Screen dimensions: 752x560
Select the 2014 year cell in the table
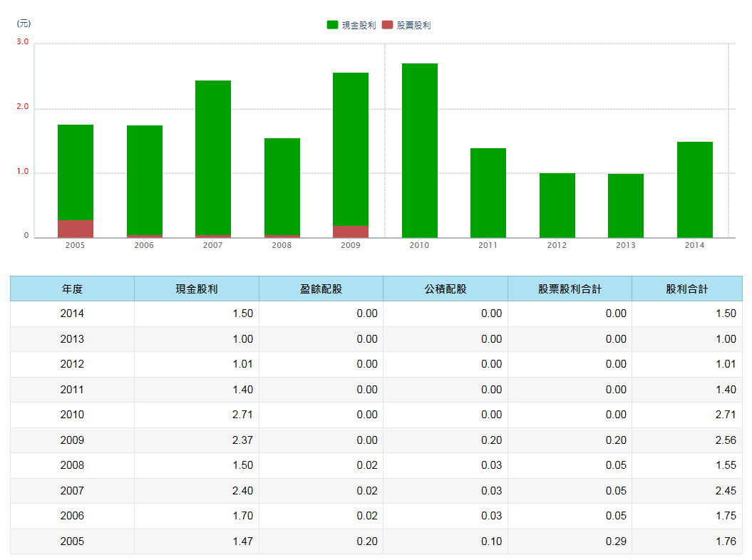pos(72,313)
